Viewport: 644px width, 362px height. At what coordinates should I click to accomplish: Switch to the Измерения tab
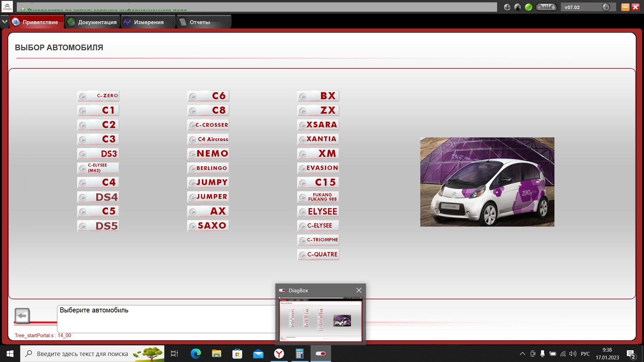[148, 22]
